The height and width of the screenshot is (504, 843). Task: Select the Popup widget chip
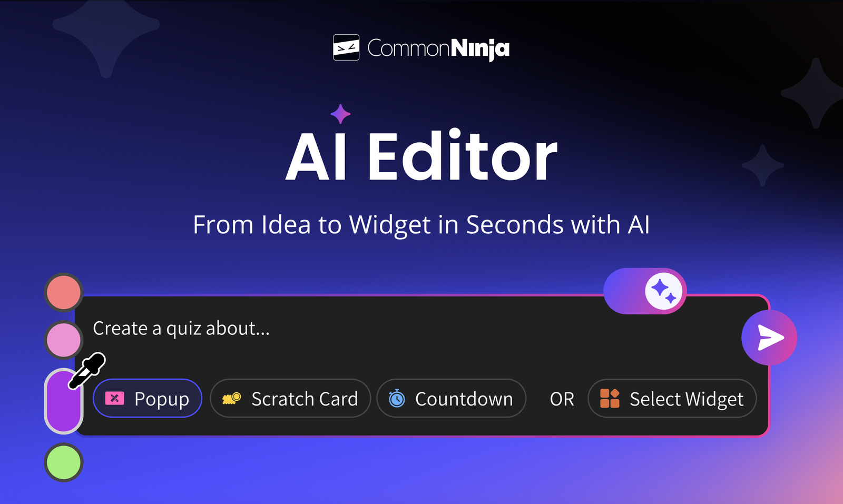[x=148, y=398]
